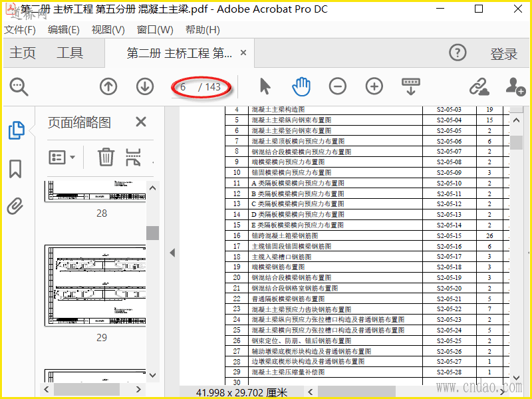The image size is (532, 399).
Task: Click the drawing number S2-05-10
Action: 449,184
